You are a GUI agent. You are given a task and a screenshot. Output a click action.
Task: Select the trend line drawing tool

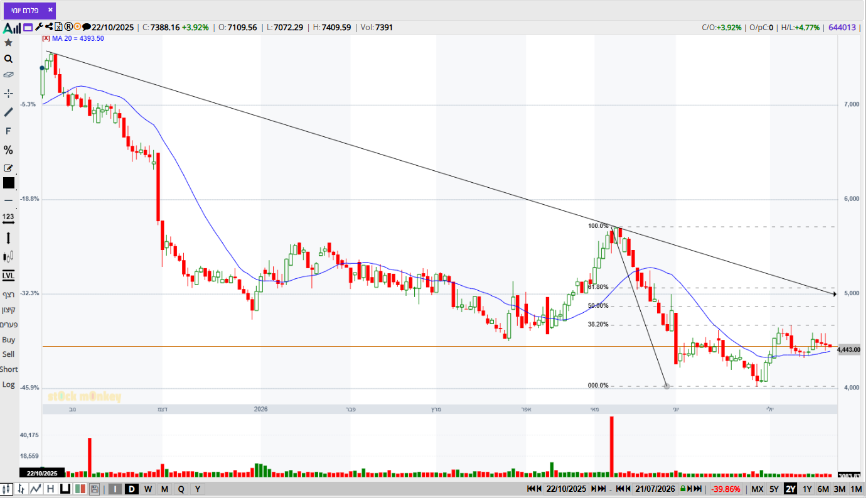click(x=8, y=112)
